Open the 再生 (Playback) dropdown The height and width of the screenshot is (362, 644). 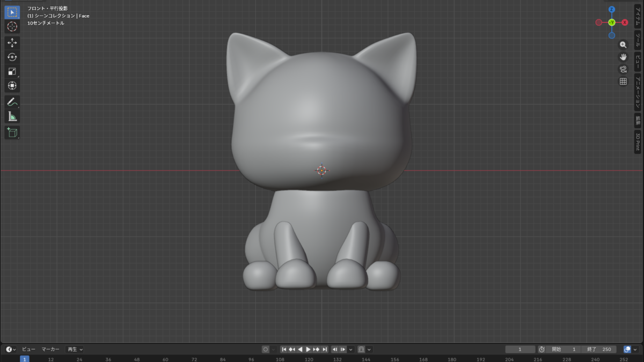tap(74, 349)
